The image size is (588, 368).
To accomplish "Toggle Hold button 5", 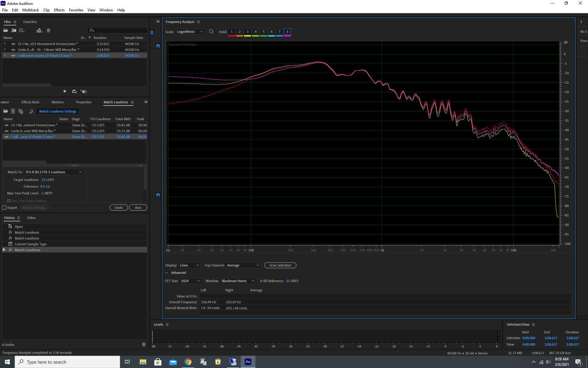I will (x=263, y=32).
